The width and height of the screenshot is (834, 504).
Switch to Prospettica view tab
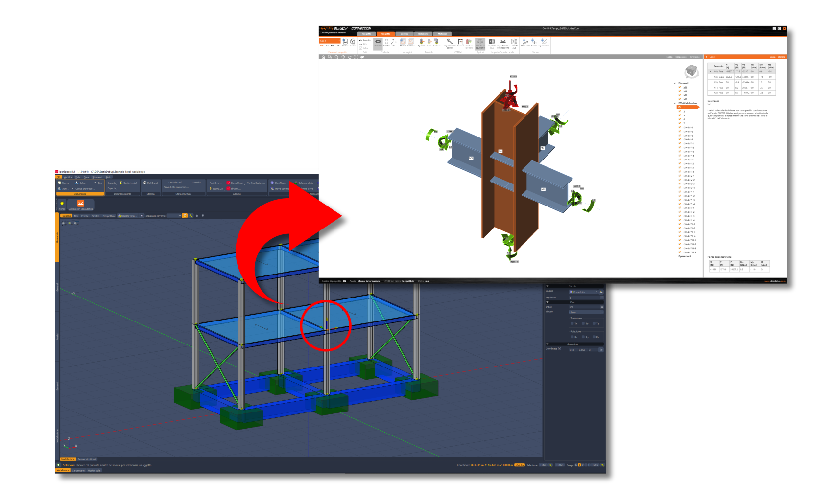[109, 216]
